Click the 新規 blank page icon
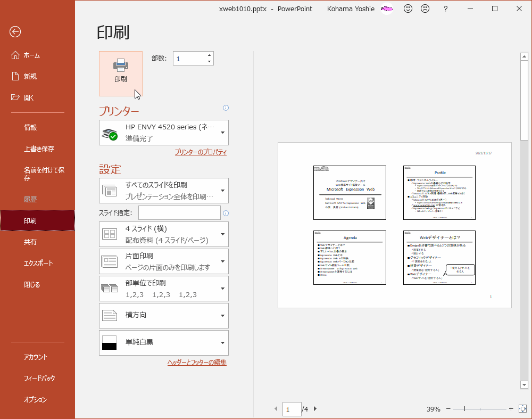 coord(15,76)
